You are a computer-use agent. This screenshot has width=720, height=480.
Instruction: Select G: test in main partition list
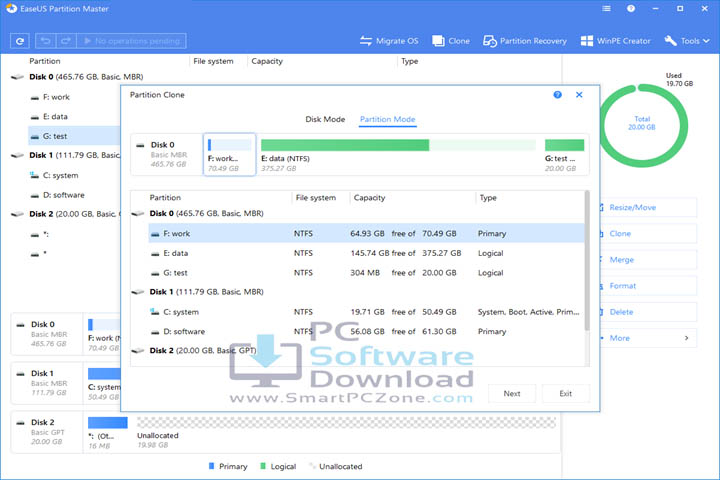click(x=74, y=136)
